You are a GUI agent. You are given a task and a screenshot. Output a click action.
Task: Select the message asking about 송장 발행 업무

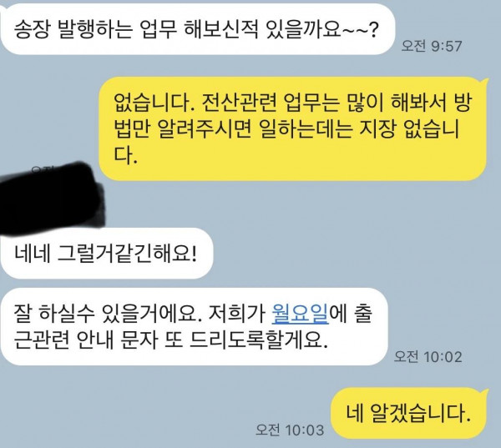(197, 29)
